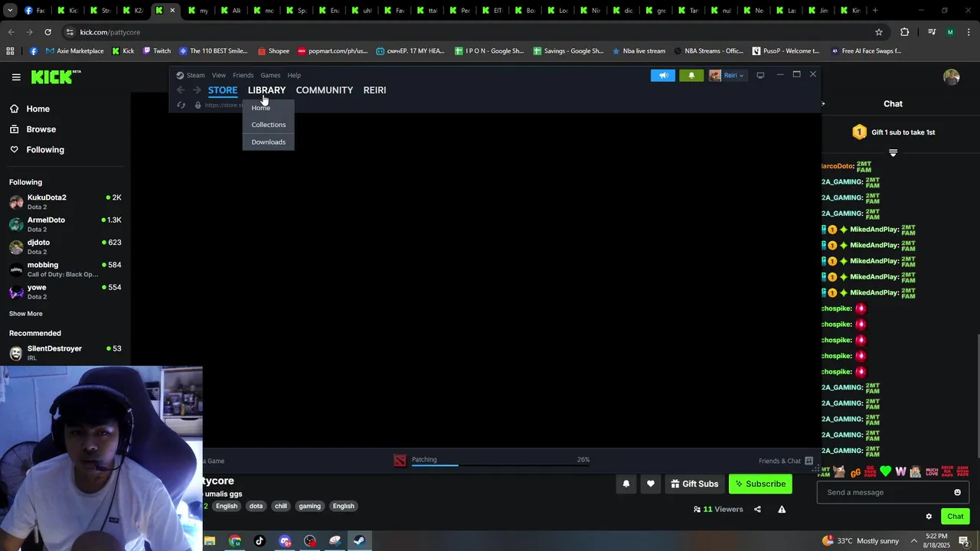Click the dota tag below stream
The height and width of the screenshot is (551, 980).
(256, 506)
